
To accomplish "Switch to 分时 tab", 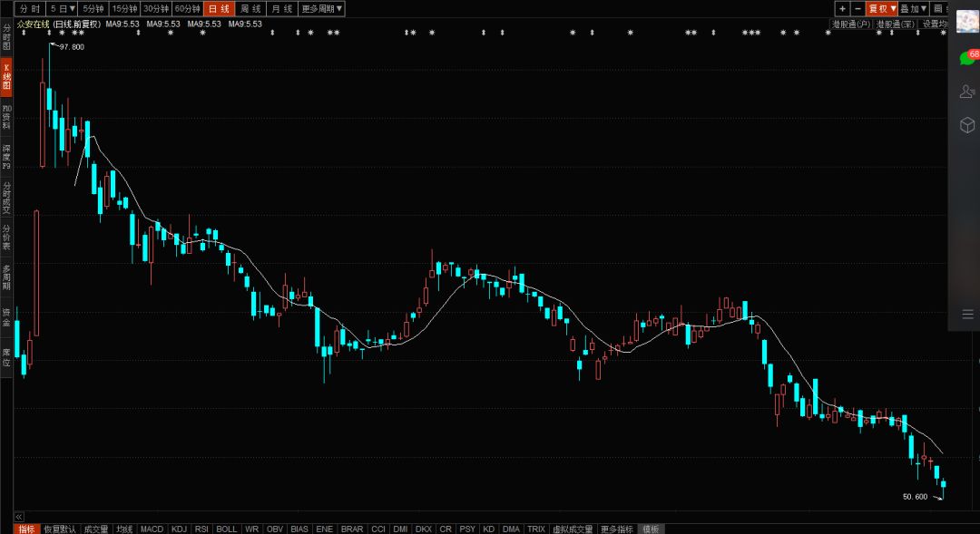I will coord(30,9).
